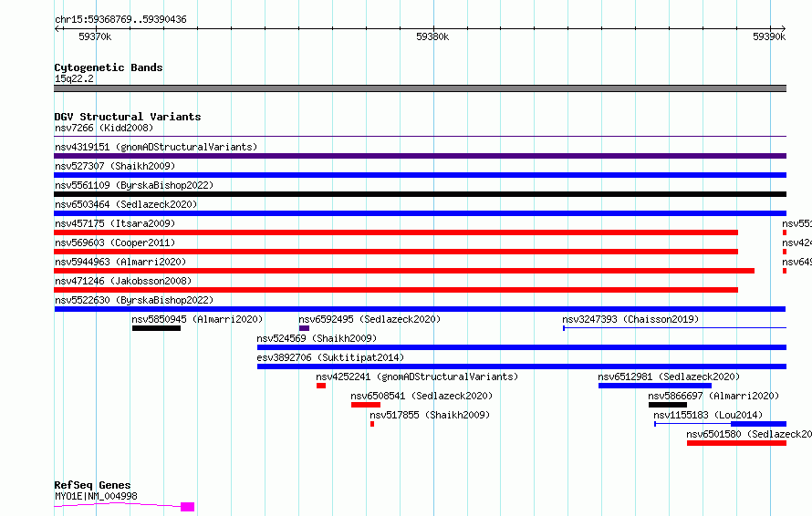
Task: Click the blue nsv6503464 Sedlazeck2020 bar
Action: point(420,213)
